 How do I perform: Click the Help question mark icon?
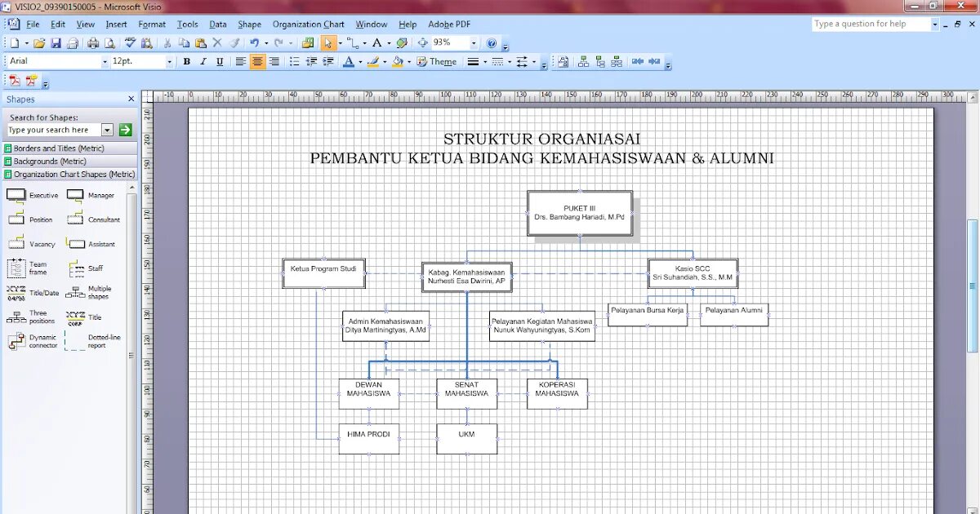(491, 43)
